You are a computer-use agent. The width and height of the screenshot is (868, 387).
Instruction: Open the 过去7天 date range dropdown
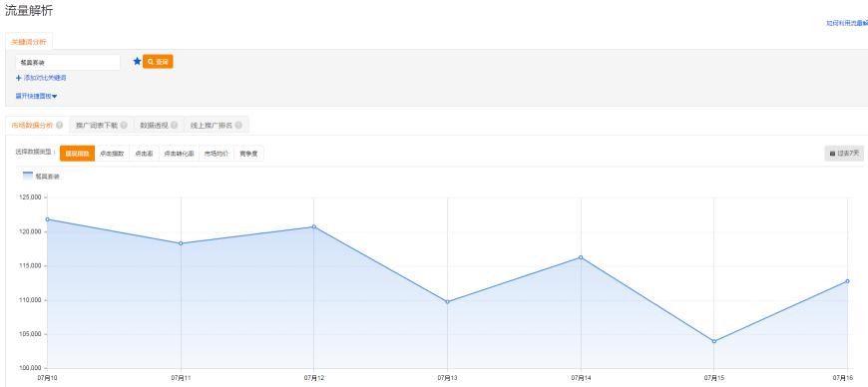point(844,154)
